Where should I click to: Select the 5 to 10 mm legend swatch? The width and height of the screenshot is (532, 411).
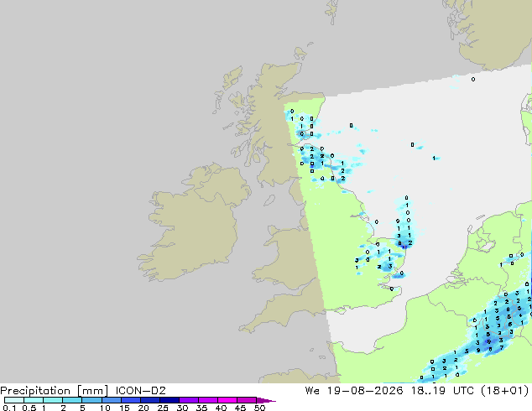[x=91, y=400]
